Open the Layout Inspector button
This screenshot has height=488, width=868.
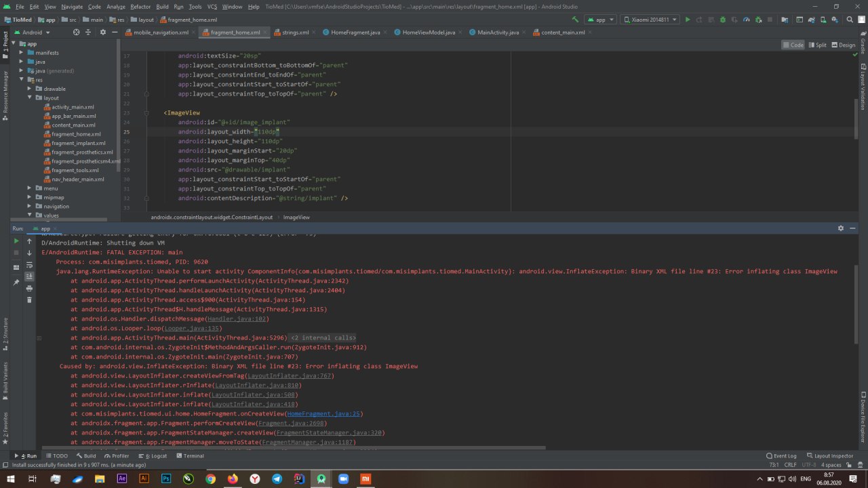pyautogui.click(x=829, y=456)
